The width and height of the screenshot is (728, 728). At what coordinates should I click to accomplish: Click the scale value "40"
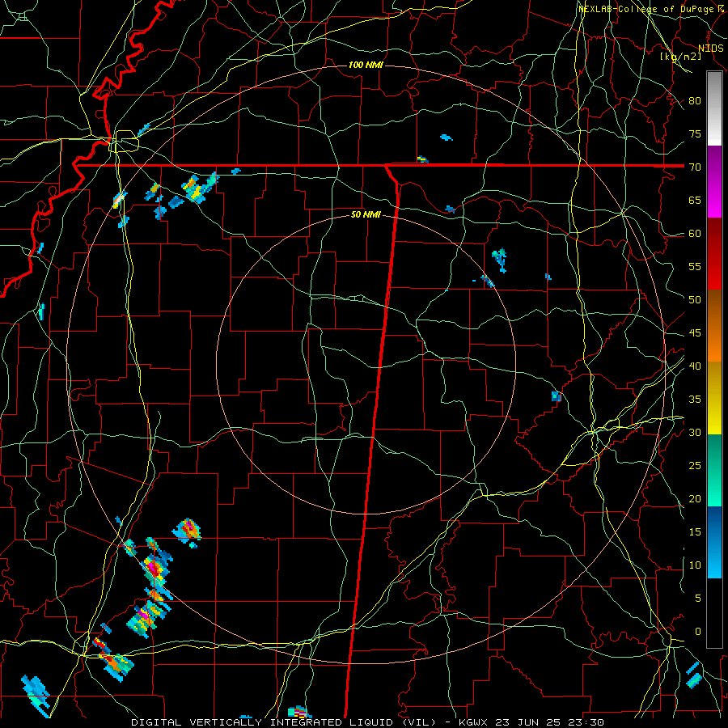(695, 366)
